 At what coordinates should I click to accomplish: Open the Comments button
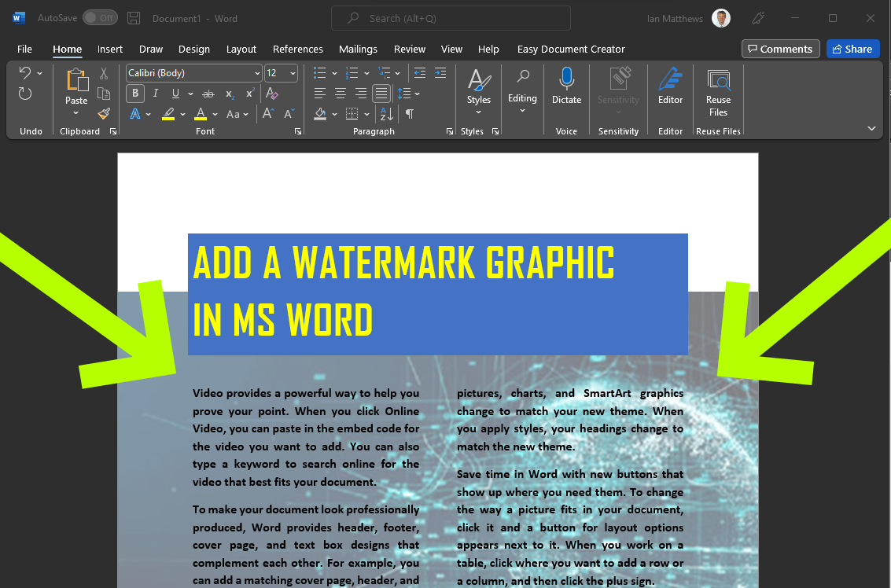[x=780, y=49]
